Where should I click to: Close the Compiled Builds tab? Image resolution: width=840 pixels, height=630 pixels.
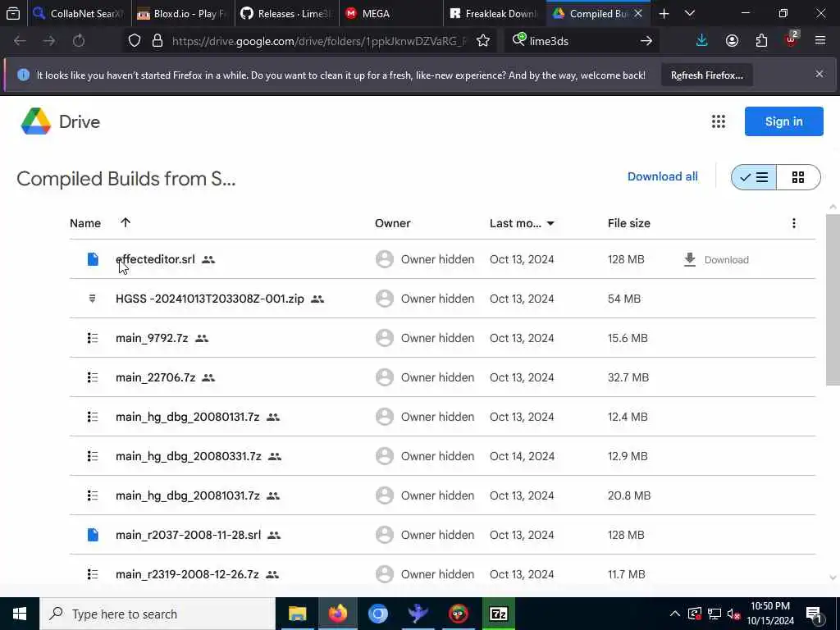638,13
